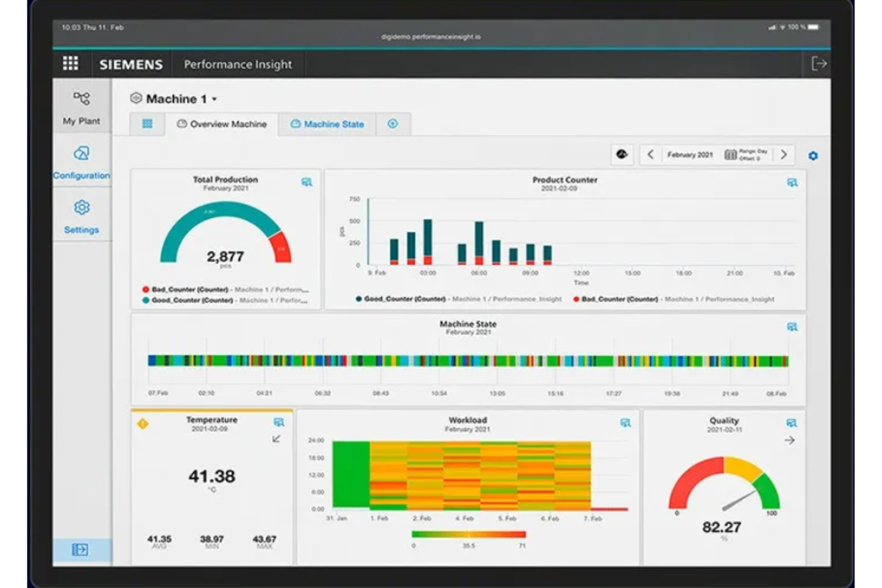Click the grid dashboard icon left of Overview Machine tab
The image size is (882, 588).
[x=146, y=124]
